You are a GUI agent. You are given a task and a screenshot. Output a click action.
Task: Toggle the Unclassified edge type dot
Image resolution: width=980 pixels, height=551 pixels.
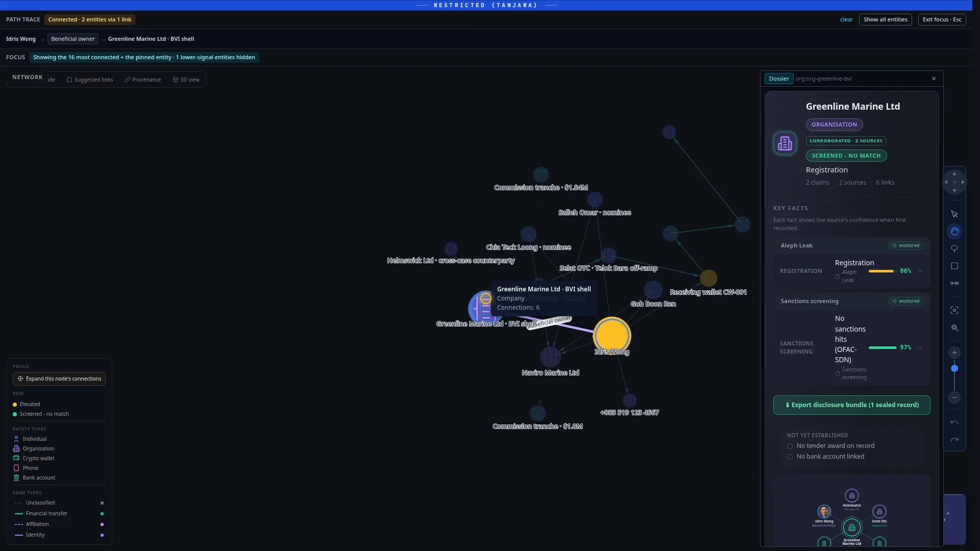[102, 503]
